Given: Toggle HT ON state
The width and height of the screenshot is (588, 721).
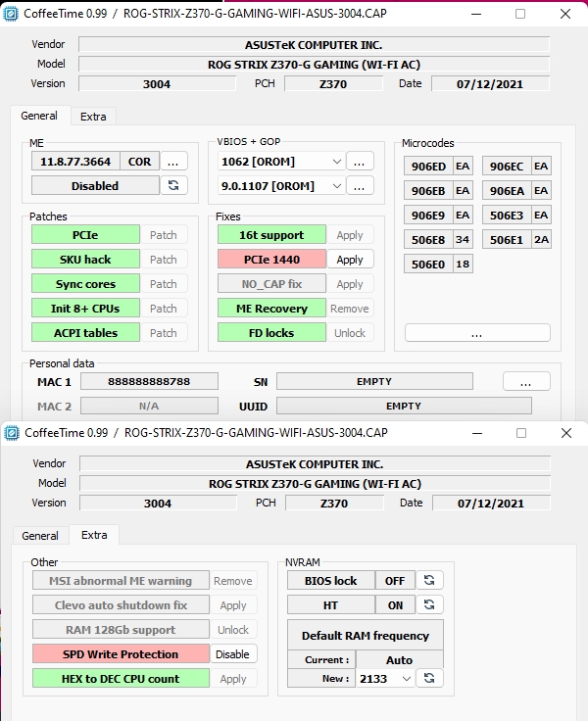Looking at the screenshot, I should click(x=395, y=605).
